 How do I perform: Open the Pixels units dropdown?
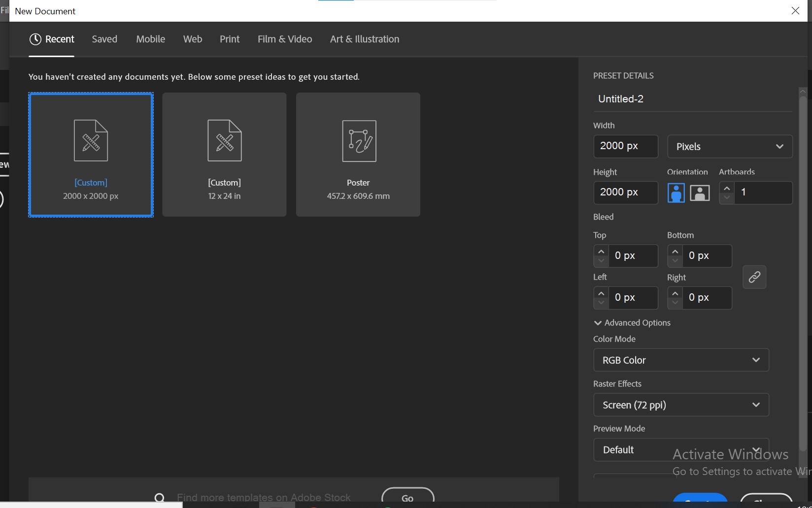(730, 146)
